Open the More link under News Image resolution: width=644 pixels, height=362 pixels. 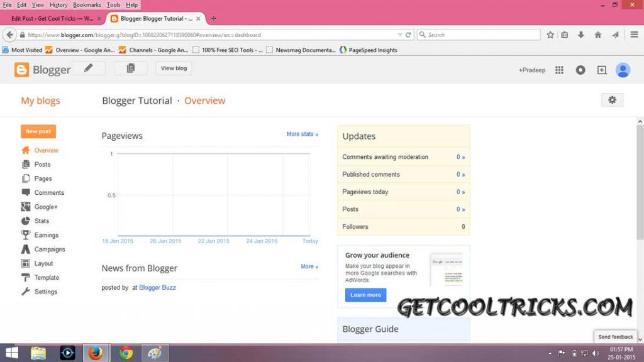[x=309, y=266]
